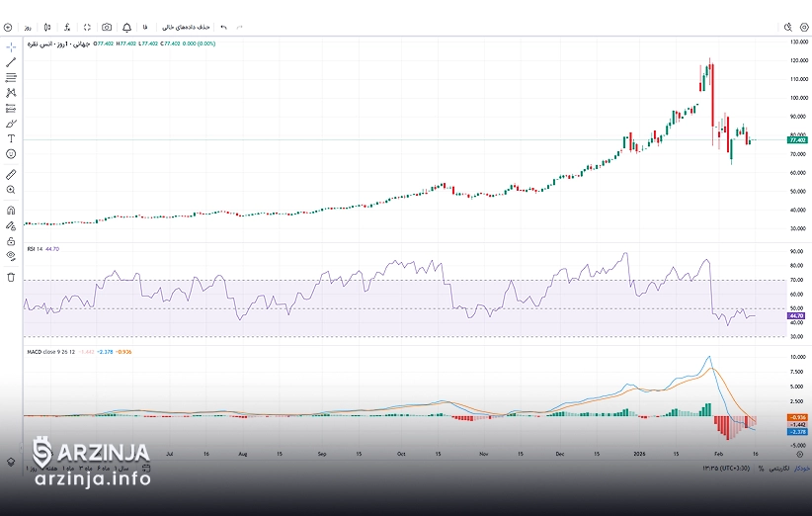812x516 pixels.
Task: Open the Fibonacci retracement tools
Action: [11, 77]
